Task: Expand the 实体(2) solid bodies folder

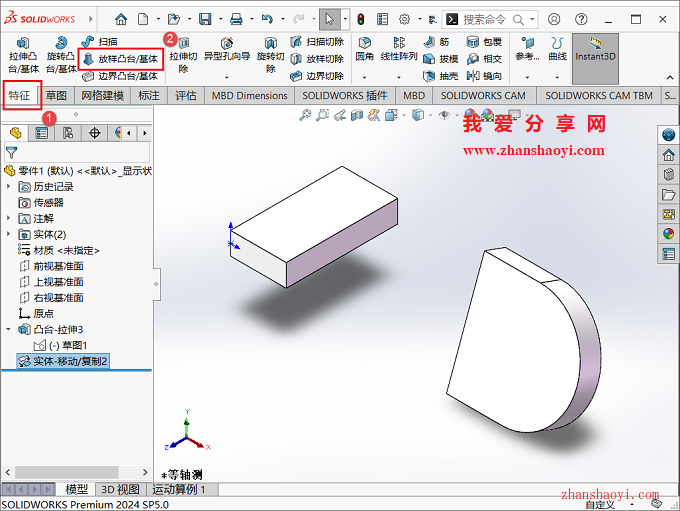Action: pyautogui.click(x=10, y=234)
